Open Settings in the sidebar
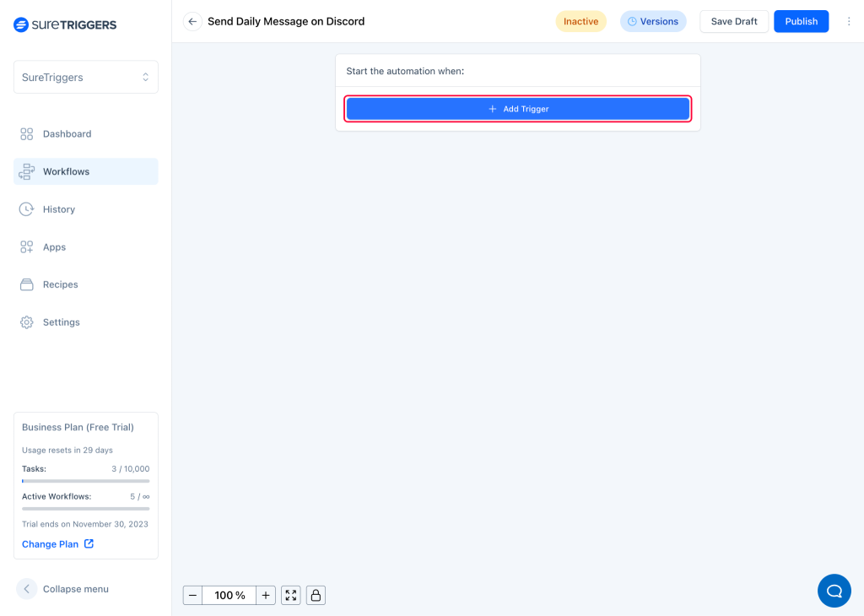The height and width of the screenshot is (616, 864). point(61,322)
